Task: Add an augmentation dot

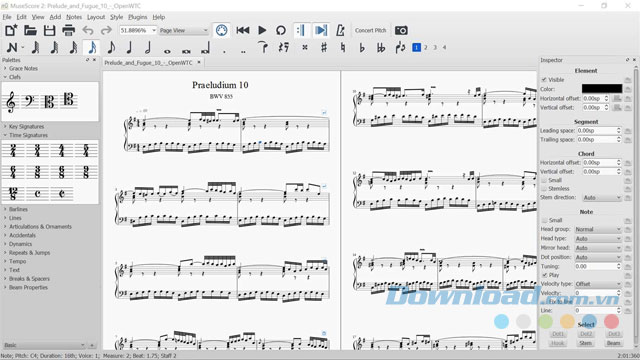Action: (x=224, y=51)
